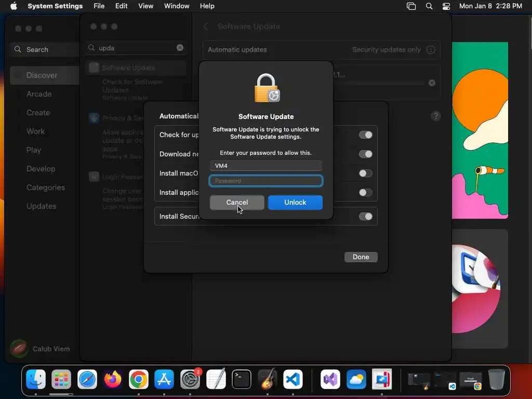Select Software Update search result
This screenshot has height=399, width=532.
136,68
